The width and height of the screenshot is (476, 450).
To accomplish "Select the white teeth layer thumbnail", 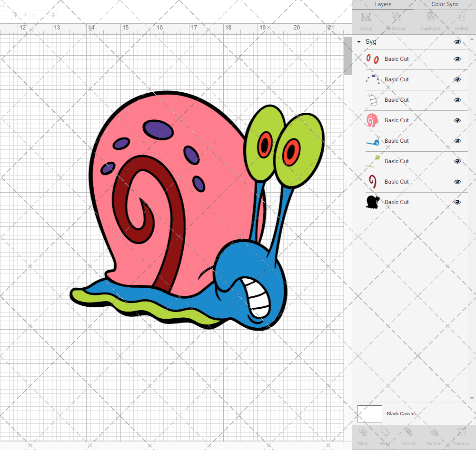I will tap(373, 100).
